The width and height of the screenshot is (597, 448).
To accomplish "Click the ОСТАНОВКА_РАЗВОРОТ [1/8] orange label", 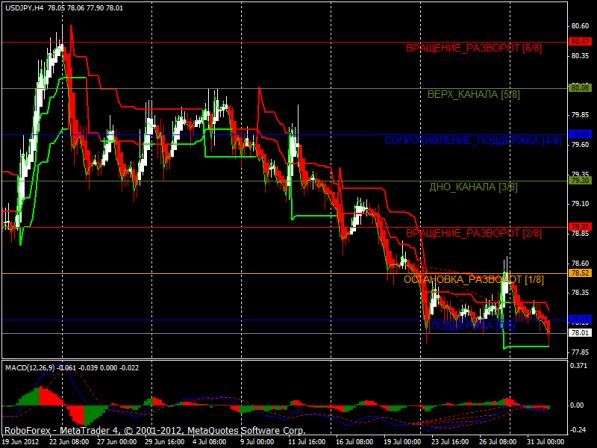I will coord(474,280).
